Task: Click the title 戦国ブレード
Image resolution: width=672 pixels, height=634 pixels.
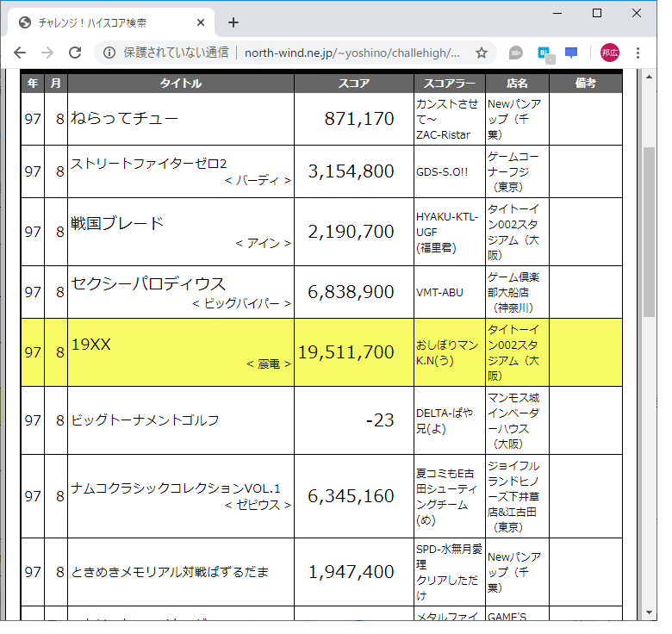Action: point(117,223)
